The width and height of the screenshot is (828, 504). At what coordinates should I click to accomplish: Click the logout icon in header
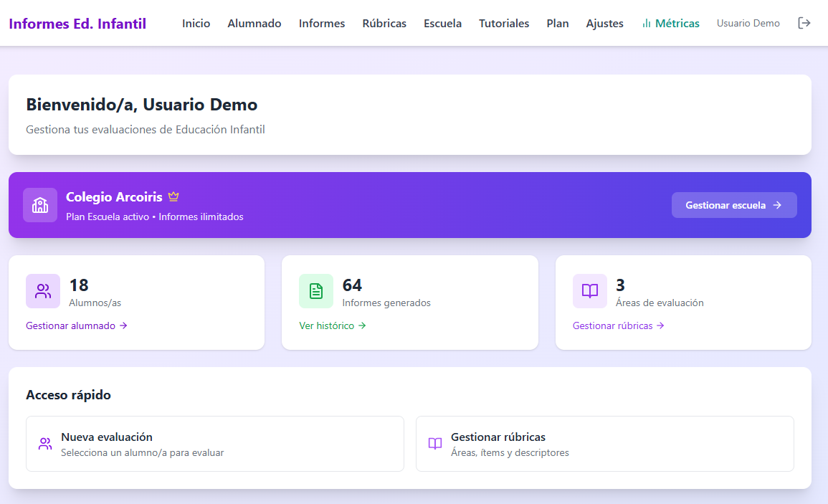[x=804, y=23]
